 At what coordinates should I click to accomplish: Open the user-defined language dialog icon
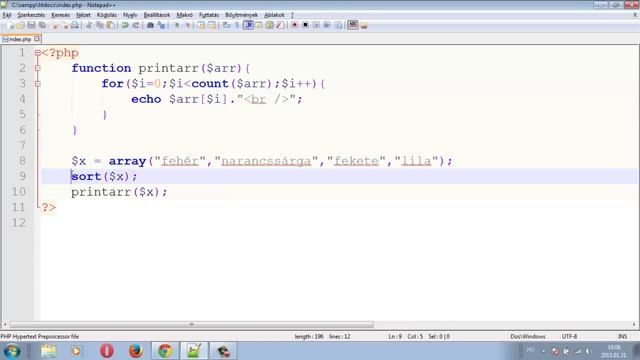coord(259,25)
